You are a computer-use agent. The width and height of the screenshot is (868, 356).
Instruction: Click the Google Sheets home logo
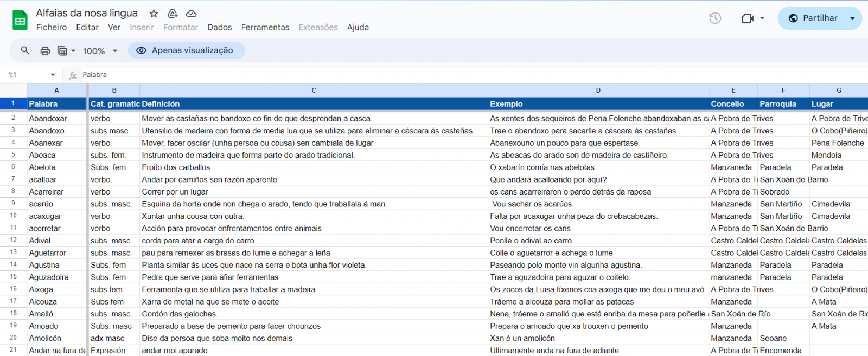[20, 21]
